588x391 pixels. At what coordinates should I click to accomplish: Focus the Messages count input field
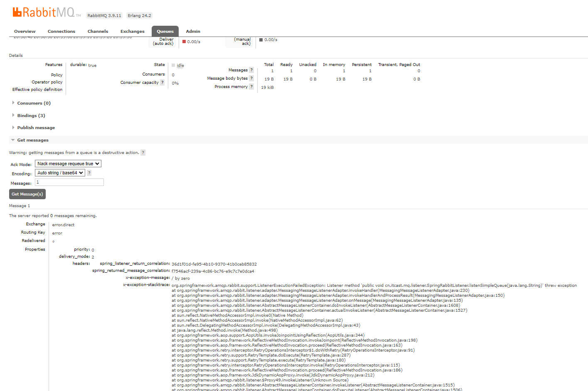pyautogui.click(x=69, y=182)
